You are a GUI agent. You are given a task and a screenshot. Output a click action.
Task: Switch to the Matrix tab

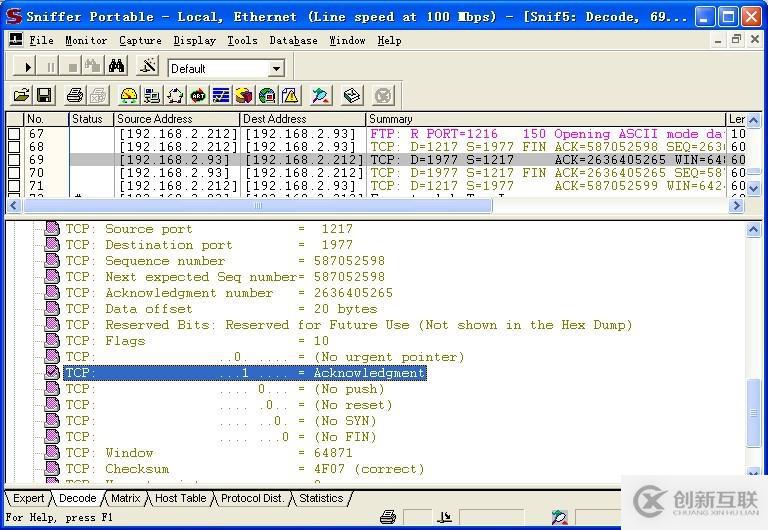point(126,498)
